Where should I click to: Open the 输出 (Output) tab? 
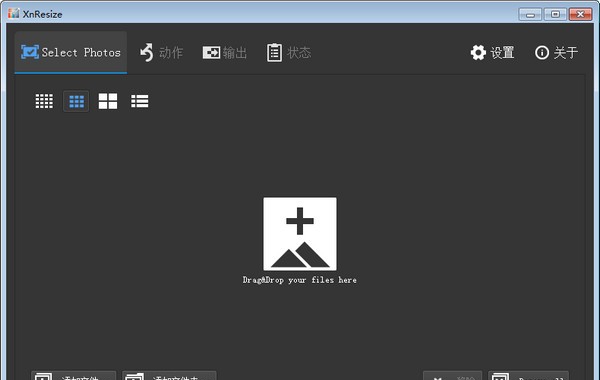(225, 52)
